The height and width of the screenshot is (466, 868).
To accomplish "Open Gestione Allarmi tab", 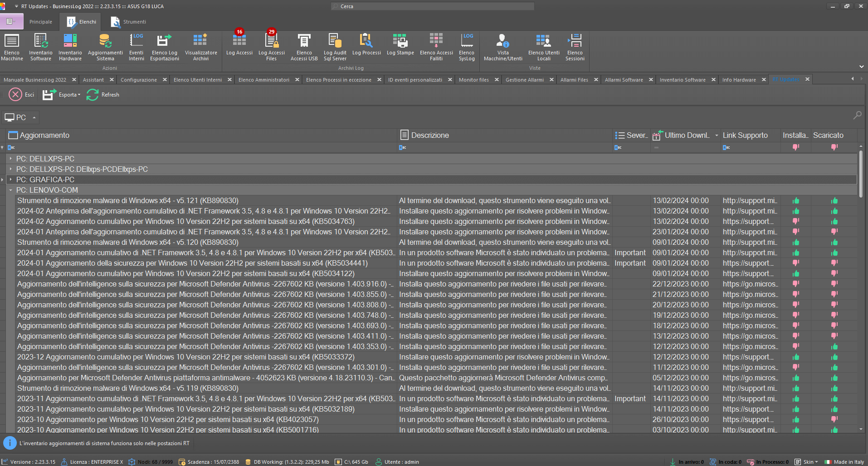I will [x=525, y=80].
